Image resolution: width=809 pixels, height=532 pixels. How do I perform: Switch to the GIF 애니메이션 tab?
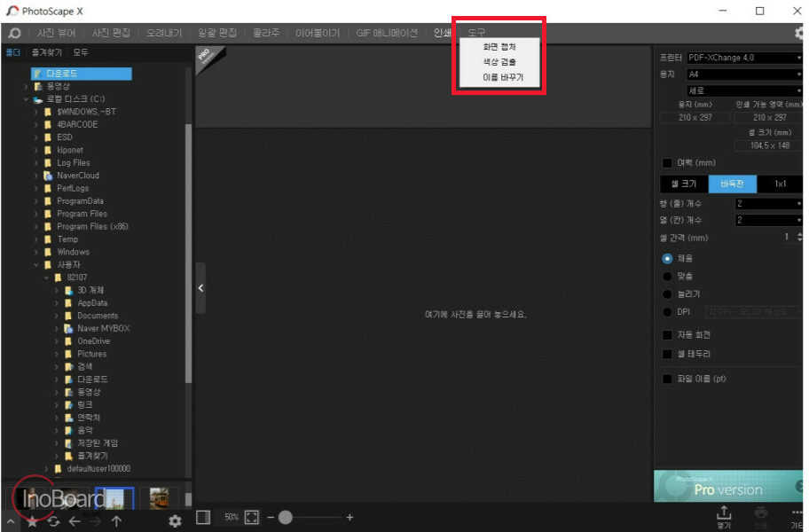tap(387, 33)
